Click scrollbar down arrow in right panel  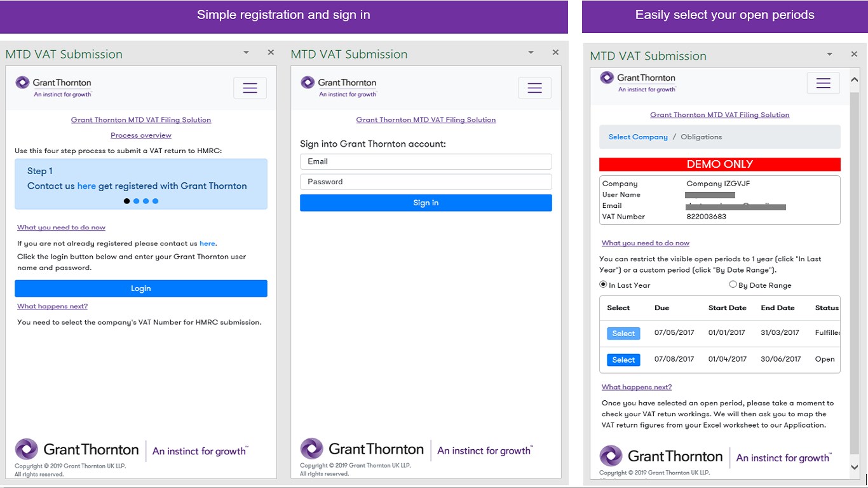pyautogui.click(x=855, y=467)
